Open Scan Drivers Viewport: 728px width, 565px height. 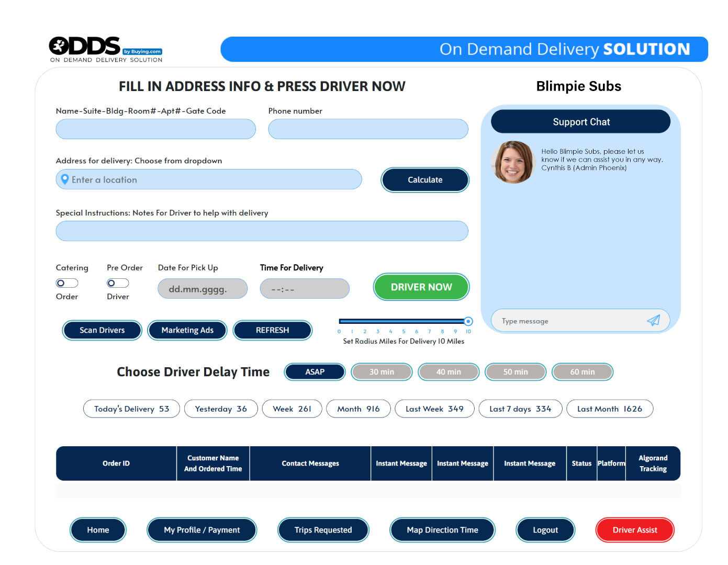102,330
